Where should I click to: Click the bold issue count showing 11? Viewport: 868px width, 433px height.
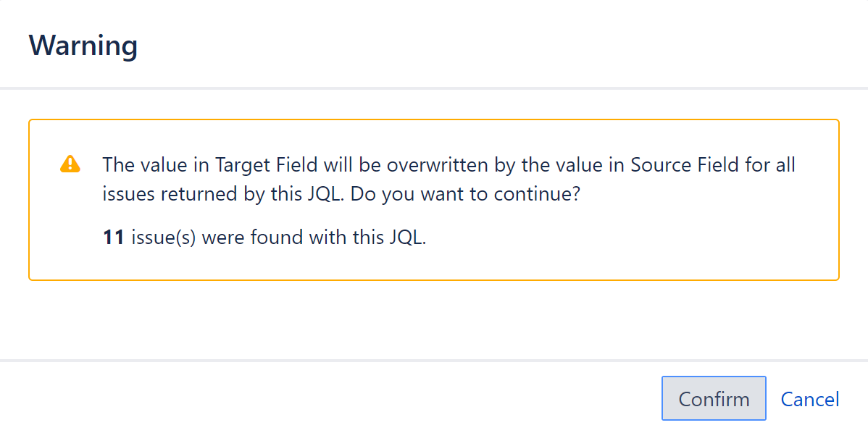coord(114,237)
